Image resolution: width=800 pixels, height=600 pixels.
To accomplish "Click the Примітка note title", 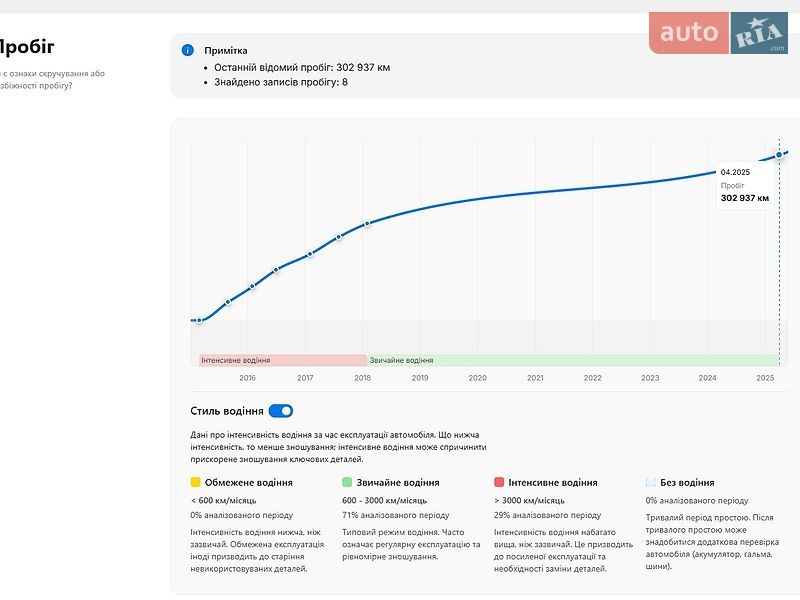I will pyautogui.click(x=226, y=51).
